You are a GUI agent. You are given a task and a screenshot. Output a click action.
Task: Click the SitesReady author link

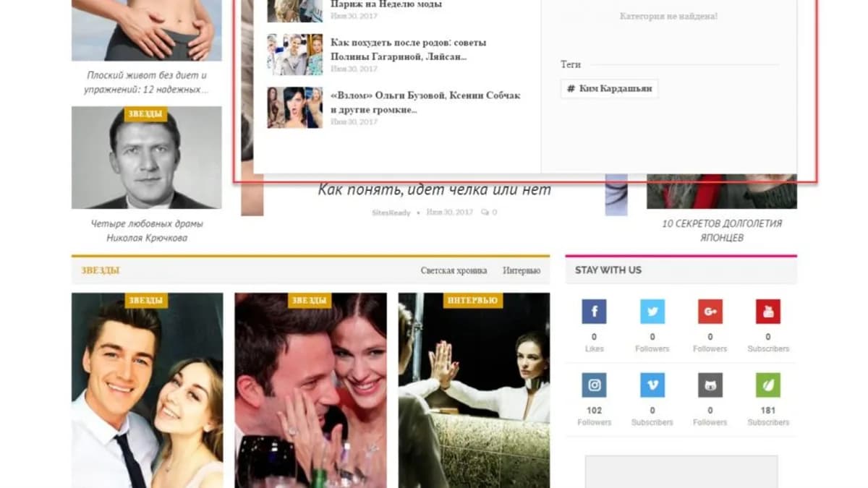(x=391, y=213)
